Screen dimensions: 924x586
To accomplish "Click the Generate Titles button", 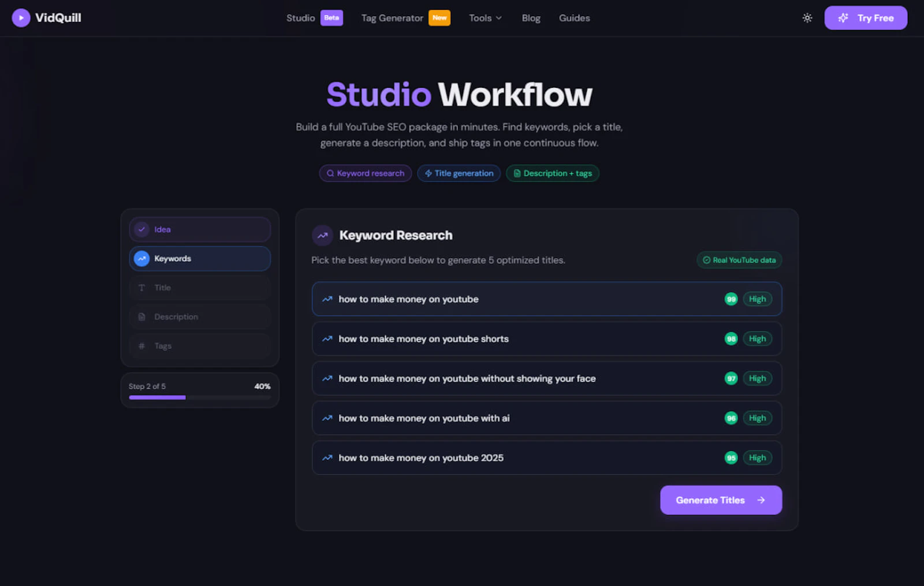I will point(721,500).
